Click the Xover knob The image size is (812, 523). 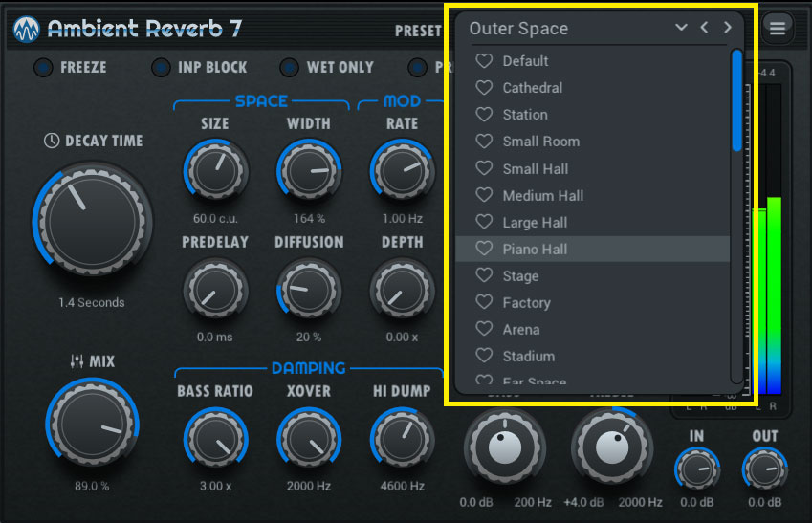[x=309, y=439]
